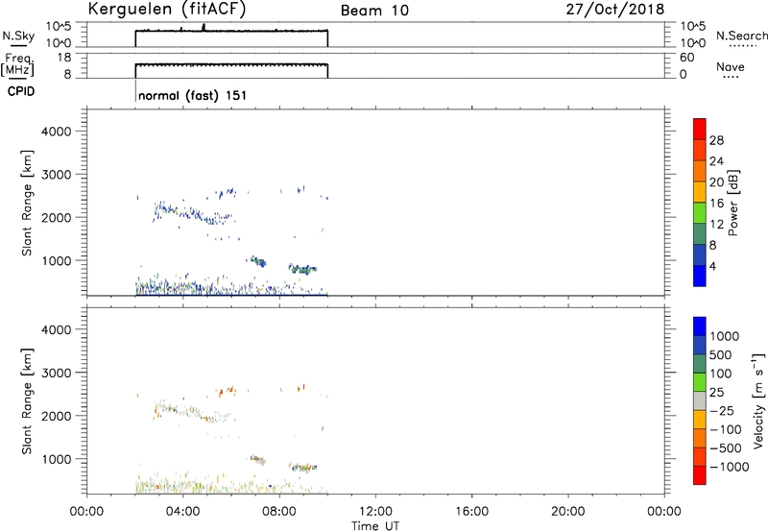Click the '18' tick on frequency axis

[65, 58]
